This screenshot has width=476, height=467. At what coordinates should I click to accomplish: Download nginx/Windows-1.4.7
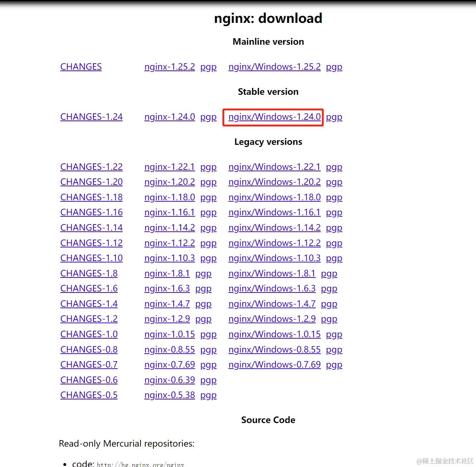pyautogui.click(x=272, y=304)
